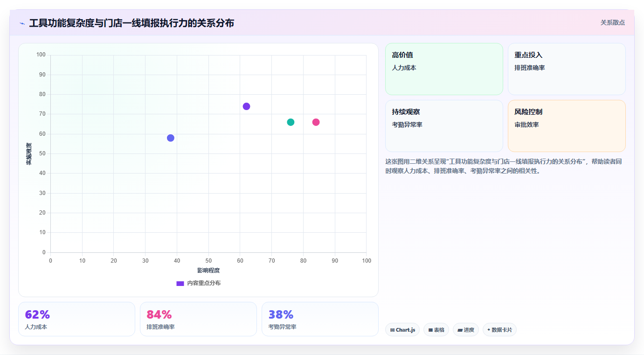Click the chart title about 工具功能复杂度
The width and height of the screenshot is (644, 355).
132,23
